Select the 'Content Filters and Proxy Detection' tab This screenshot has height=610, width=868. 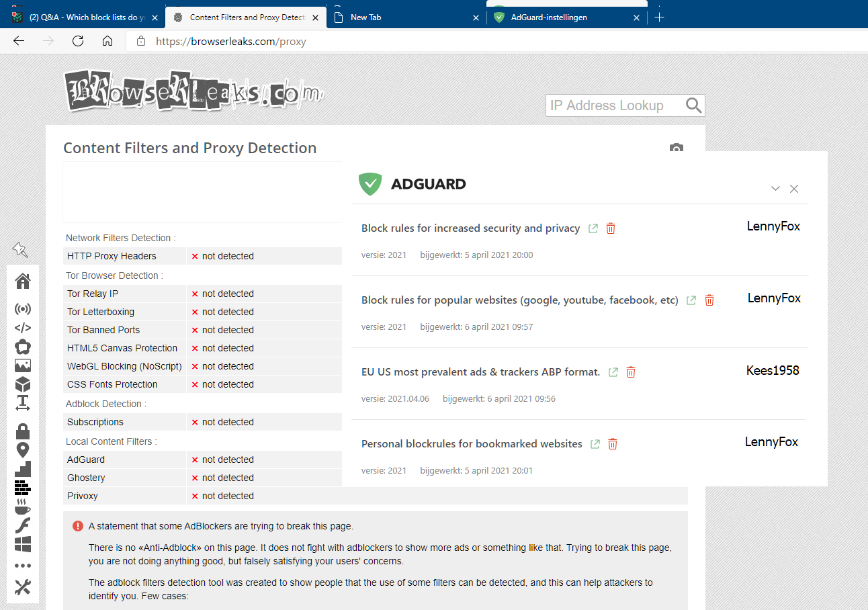click(247, 17)
